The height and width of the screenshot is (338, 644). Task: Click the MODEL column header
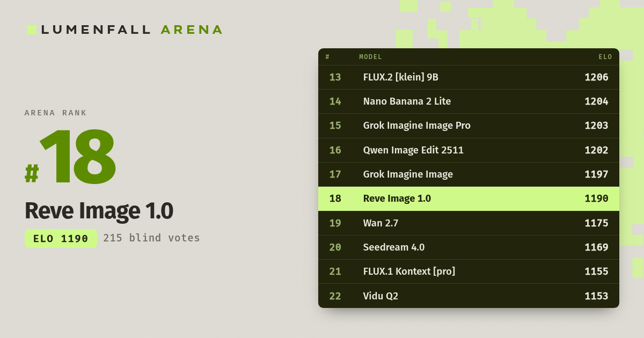coord(370,57)
